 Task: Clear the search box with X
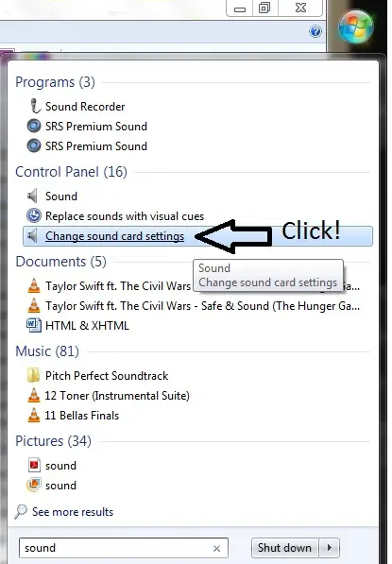pos(216,548)
